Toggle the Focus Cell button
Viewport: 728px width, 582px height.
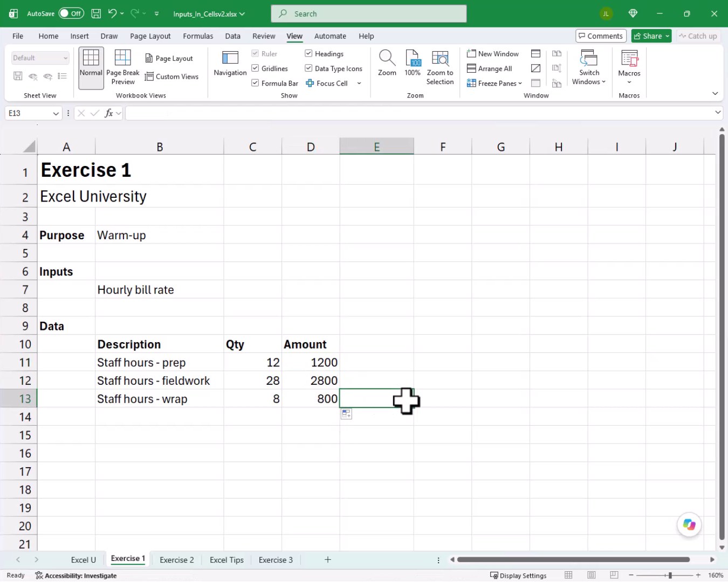pos(327,83)
